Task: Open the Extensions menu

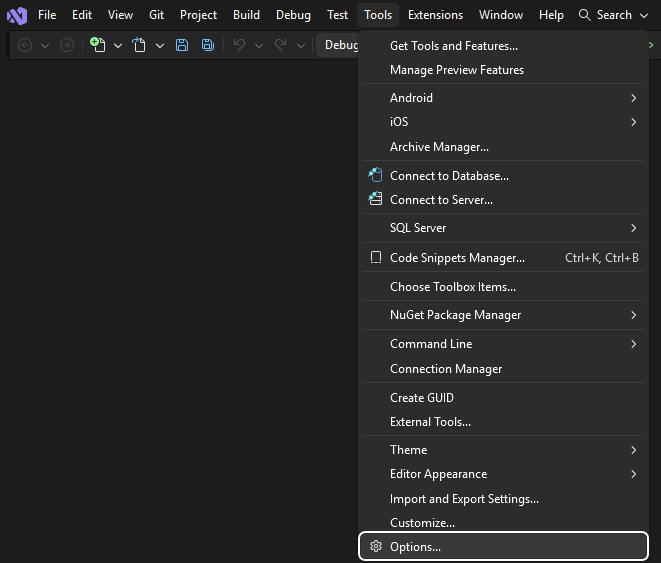Action: (x=435, y=15)
